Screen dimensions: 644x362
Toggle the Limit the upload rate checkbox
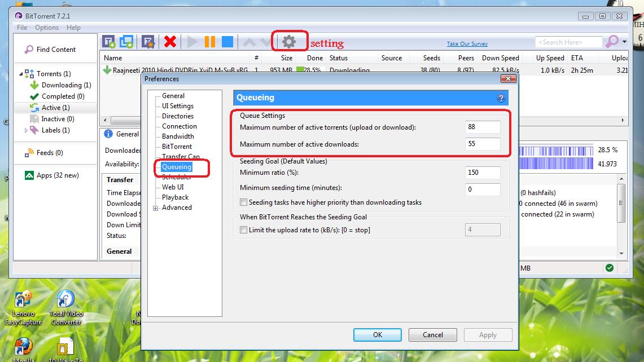pos(244,230)
